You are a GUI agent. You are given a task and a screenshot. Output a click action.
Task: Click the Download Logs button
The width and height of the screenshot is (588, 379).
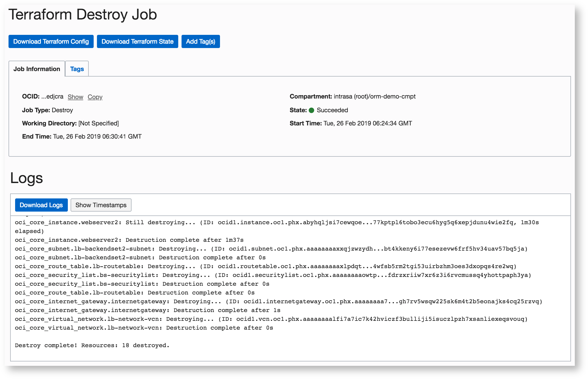(x=41, y=205)
